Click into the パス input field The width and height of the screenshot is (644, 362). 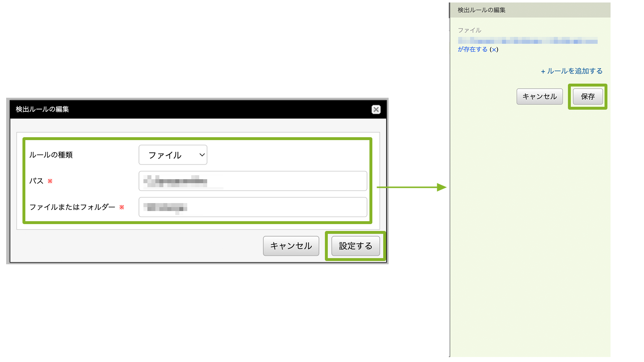coord(252,181)
